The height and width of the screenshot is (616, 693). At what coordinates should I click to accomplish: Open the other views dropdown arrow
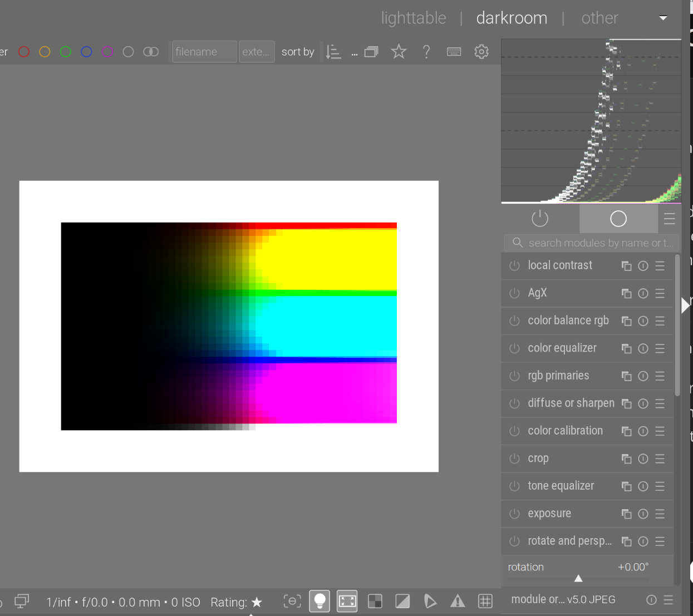663,18
